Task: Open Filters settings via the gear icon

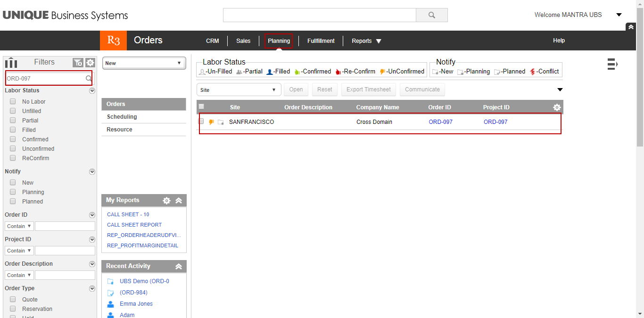Action: pos(90,62)
